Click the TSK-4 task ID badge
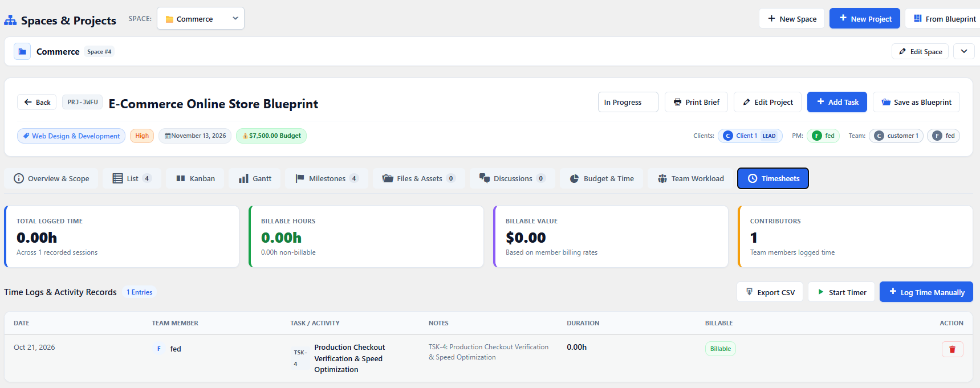980x388 pixels. pos(300,358)
